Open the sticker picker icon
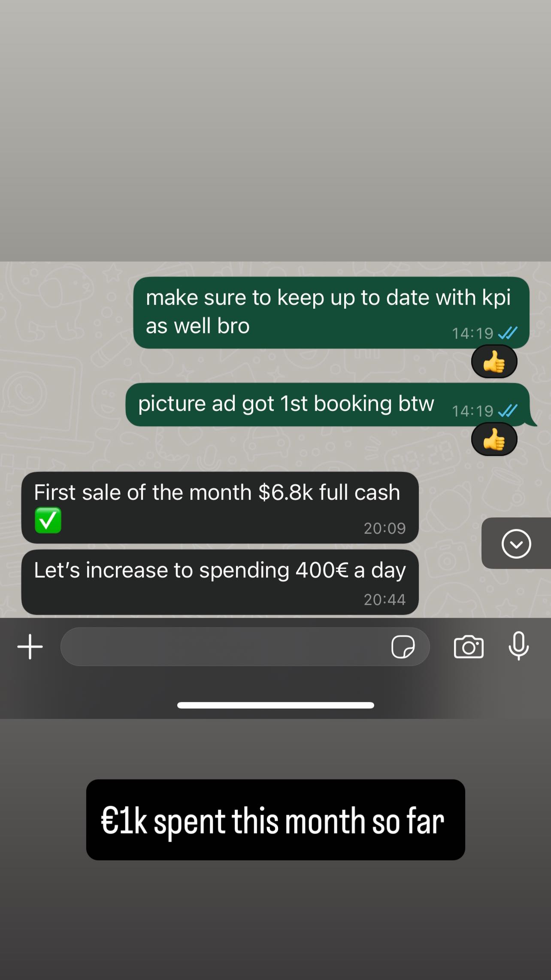This screenshot has width=551, height=980. point(403,647)
